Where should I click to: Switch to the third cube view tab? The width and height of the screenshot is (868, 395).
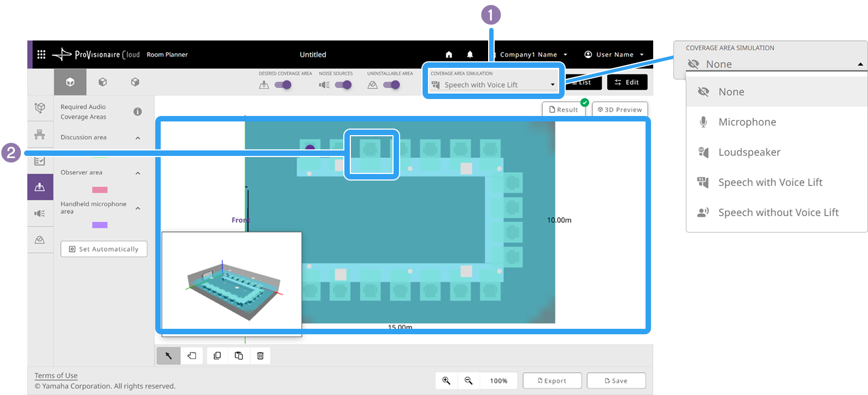135,82
